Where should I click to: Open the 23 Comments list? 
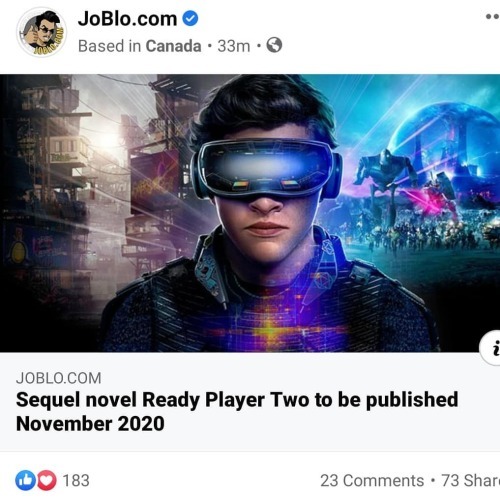pyautogui.click(x=372, y=480)
